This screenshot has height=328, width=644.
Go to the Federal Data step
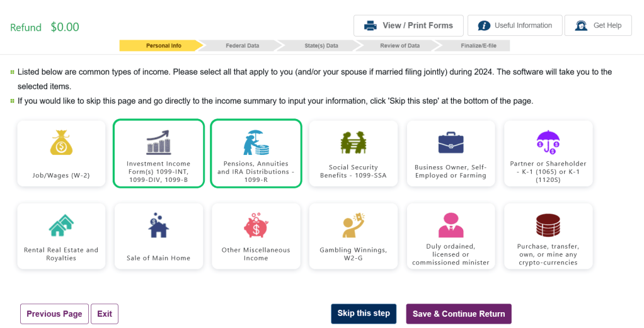coord(243,46)
